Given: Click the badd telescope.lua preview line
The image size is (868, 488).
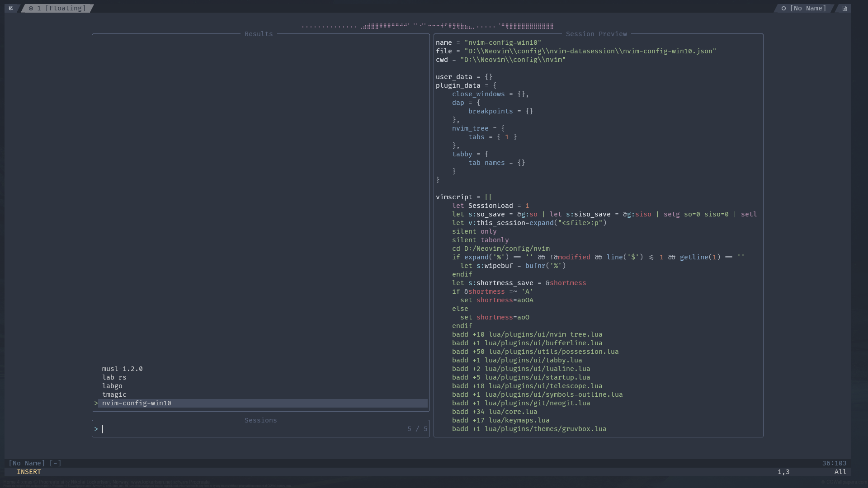Looking at the screenshot, I should [x=527, y=386].
